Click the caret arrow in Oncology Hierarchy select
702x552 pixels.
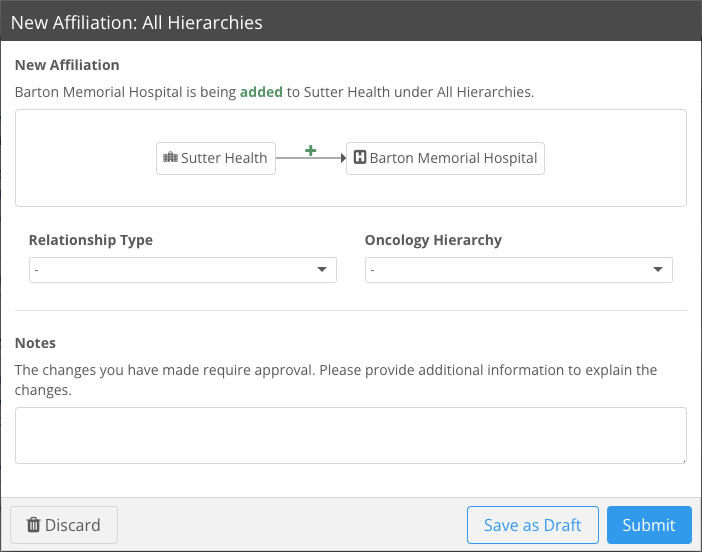click(658, 270)
